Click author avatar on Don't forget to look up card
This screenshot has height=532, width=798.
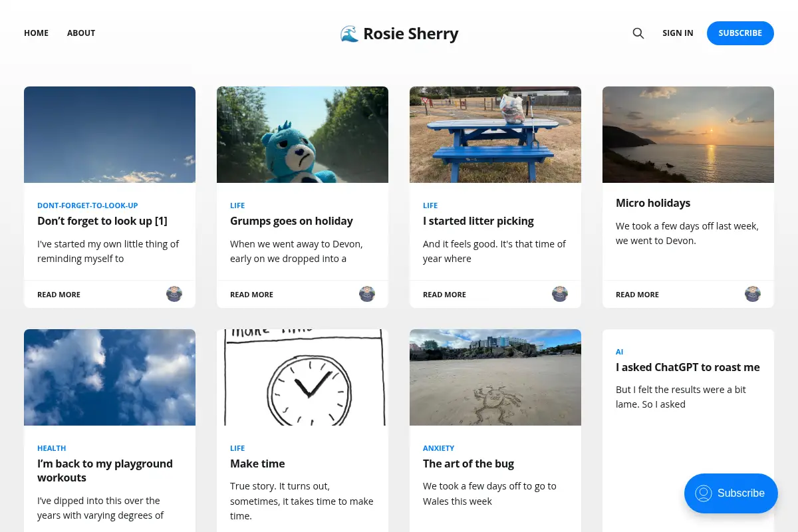pyautogui.click(x=174, y=294)
